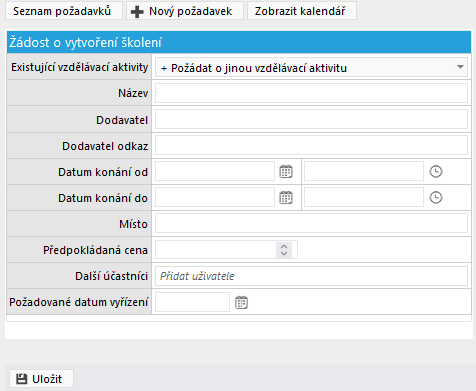Click into the Dodavatel field
Image resolution: width=476 pixels, height=391 pixels.
pos(311,119)
